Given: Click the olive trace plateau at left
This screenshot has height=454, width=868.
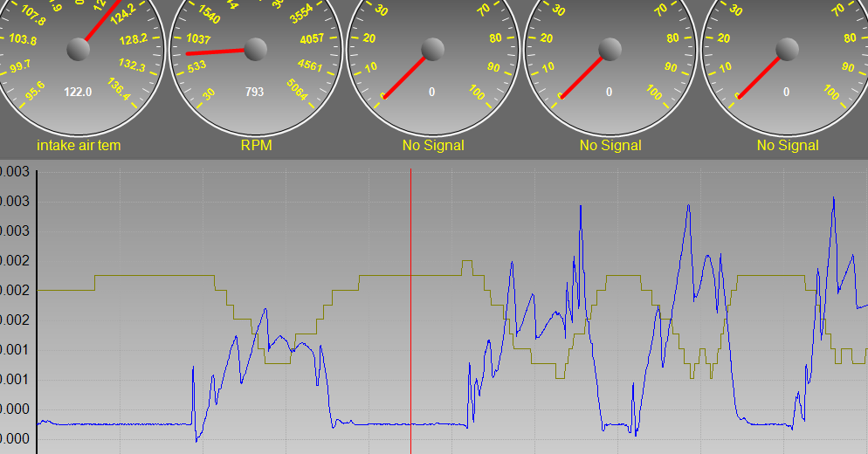Looking at the screenshot, I should click(x=155, y=275).
